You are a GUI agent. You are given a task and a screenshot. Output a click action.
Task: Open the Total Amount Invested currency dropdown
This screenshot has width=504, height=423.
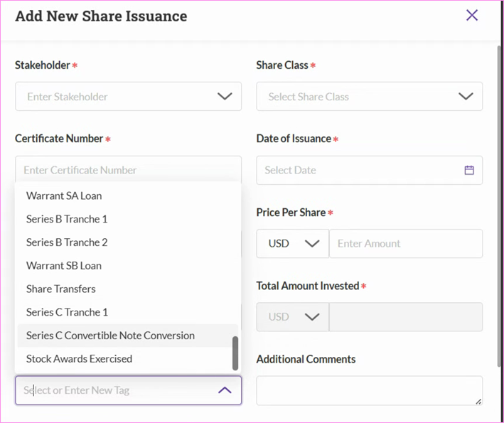click(292, 317)
